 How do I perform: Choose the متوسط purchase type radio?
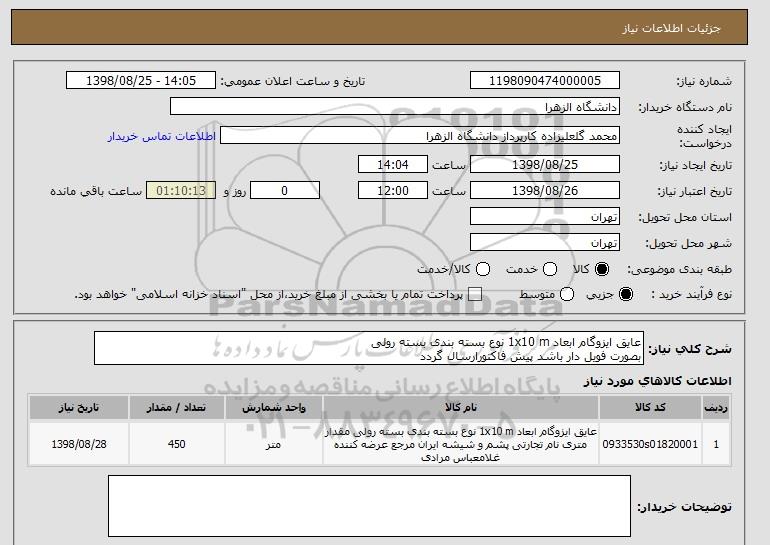567,295
